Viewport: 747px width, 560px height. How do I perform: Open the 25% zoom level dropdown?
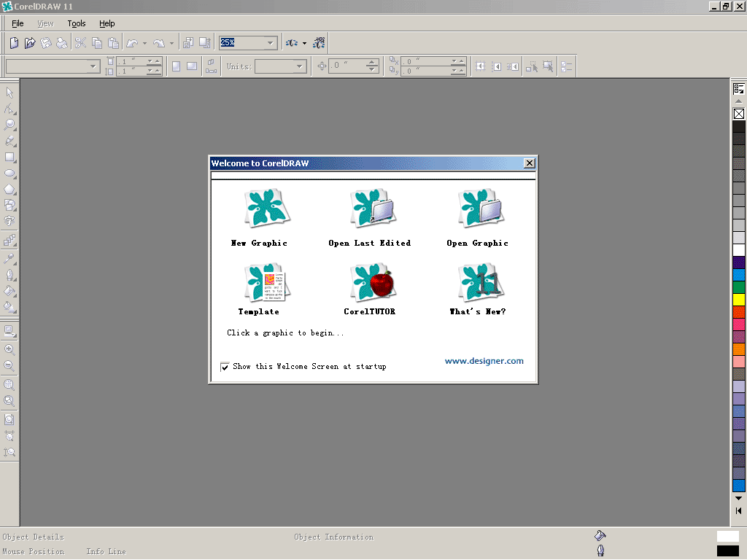(271, 43)
